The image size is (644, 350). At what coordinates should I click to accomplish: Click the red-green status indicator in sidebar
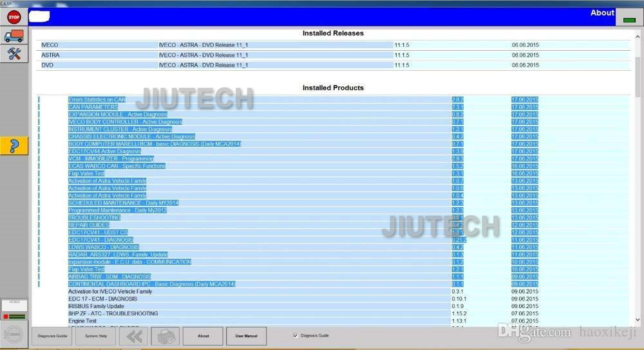(x=14, y=317)
